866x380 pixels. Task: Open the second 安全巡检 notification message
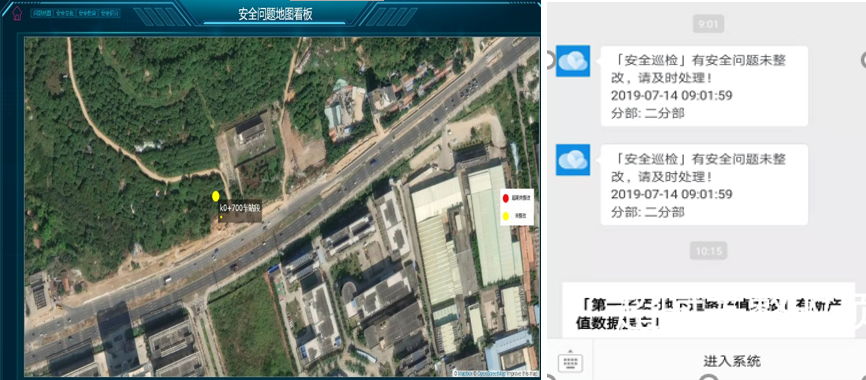point(704,184)
